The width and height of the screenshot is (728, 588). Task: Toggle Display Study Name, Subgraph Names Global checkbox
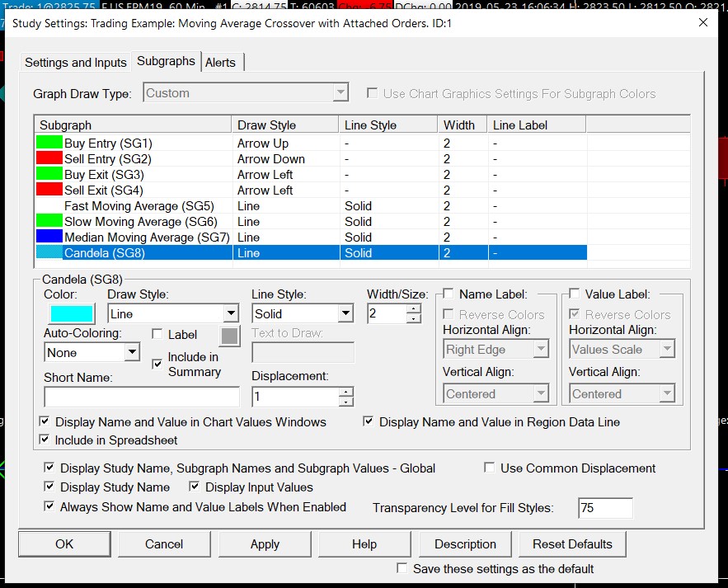pyautogui.click(x=49, y=468)
